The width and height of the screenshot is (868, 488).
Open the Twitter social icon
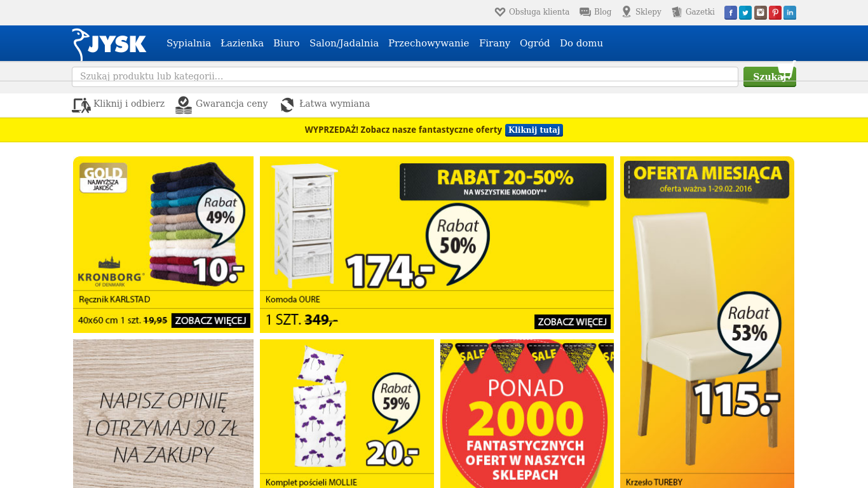coord(745,13)
